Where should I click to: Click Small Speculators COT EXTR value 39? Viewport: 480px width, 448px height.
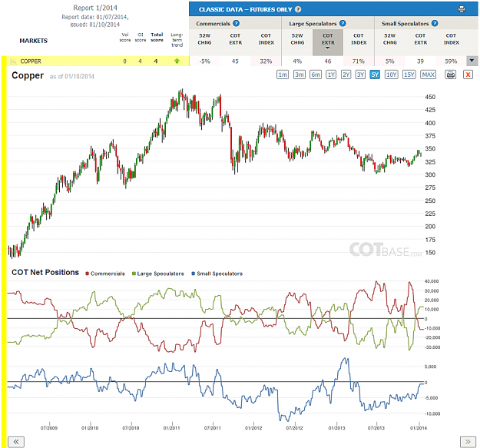(420, 61)
